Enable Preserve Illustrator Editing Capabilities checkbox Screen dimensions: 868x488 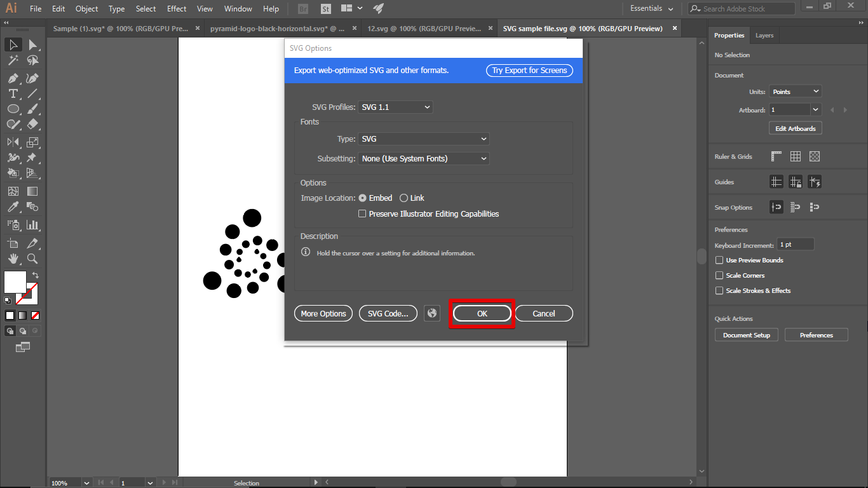point(362,214)
